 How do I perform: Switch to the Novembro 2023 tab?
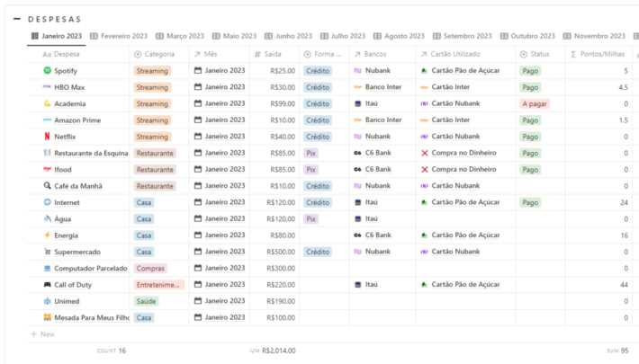594,36
